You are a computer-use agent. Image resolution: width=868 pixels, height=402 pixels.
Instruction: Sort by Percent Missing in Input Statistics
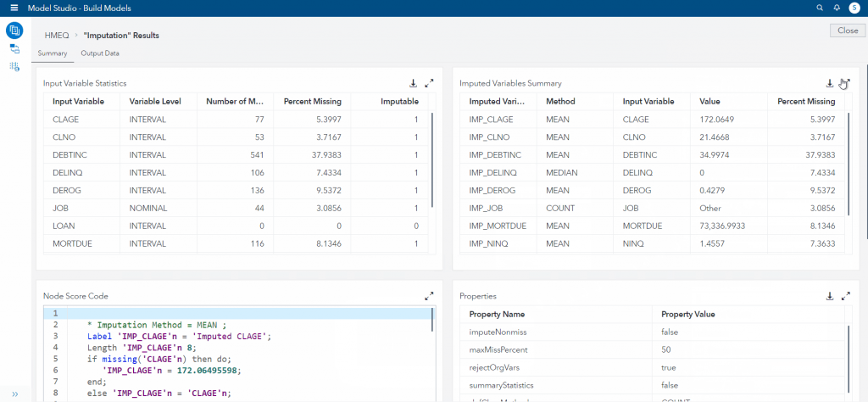point(312,101)
